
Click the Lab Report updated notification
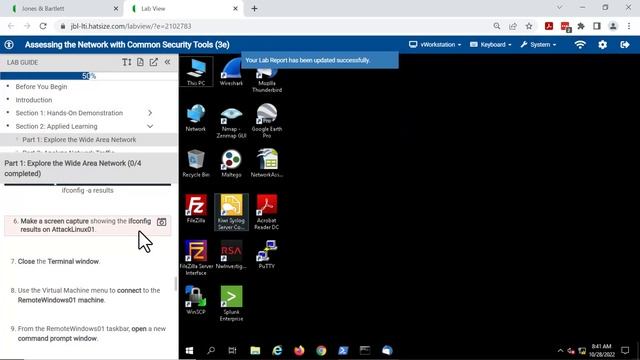pyautogui.click(x=320, y=60)
